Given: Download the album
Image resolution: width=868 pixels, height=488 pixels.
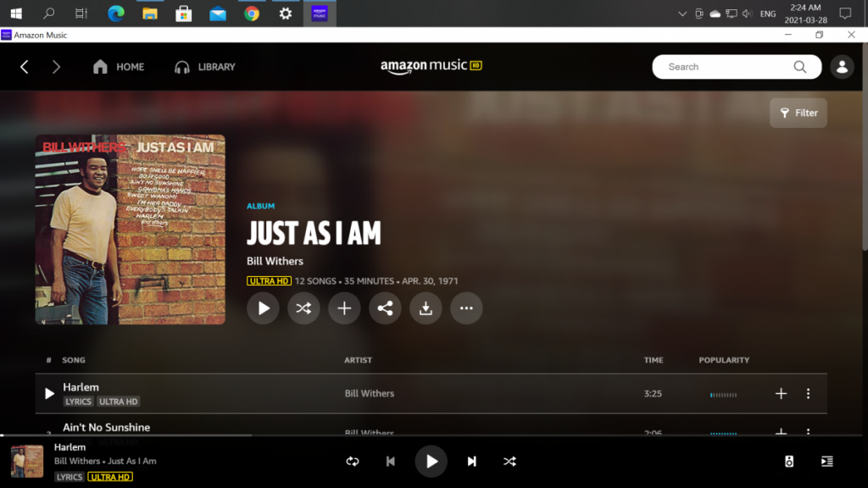Looking at the screenshot, I should 426,308.
